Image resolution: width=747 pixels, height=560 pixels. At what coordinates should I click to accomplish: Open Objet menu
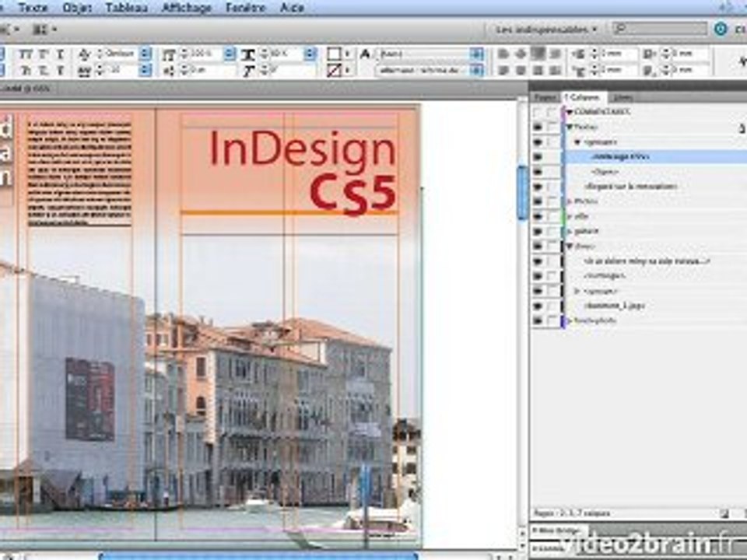click(x=77, y=7)
